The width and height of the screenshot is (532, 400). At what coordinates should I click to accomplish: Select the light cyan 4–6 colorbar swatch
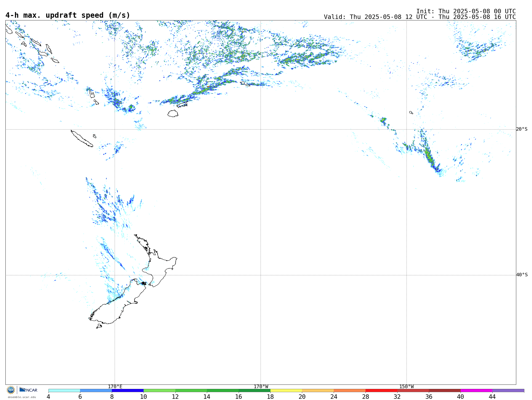point(64,391)
